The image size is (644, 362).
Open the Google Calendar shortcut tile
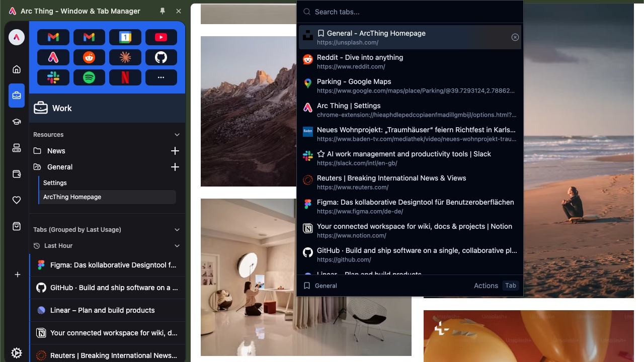(125, 37)
